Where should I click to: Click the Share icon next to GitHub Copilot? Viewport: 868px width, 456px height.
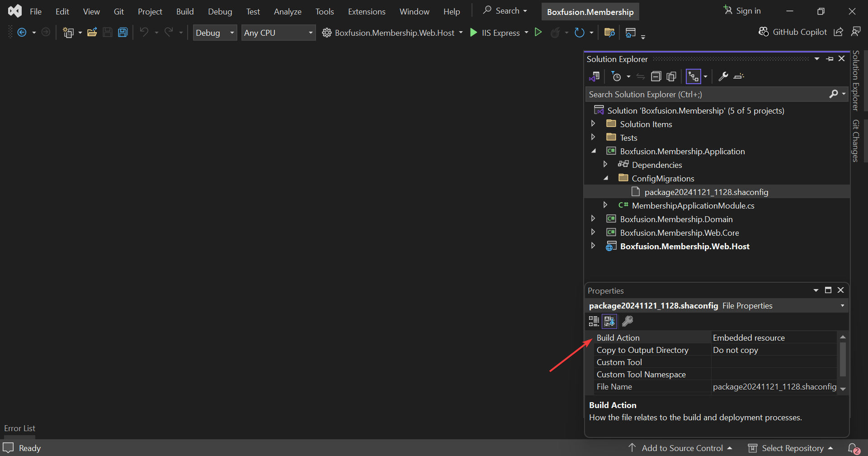click(x=839, y=32)
